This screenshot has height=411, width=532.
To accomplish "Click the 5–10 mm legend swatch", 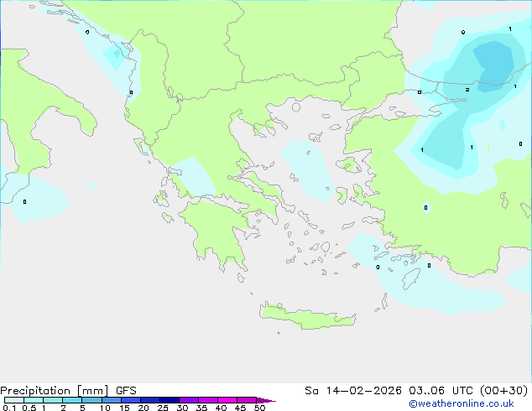I will pos(91,400).
